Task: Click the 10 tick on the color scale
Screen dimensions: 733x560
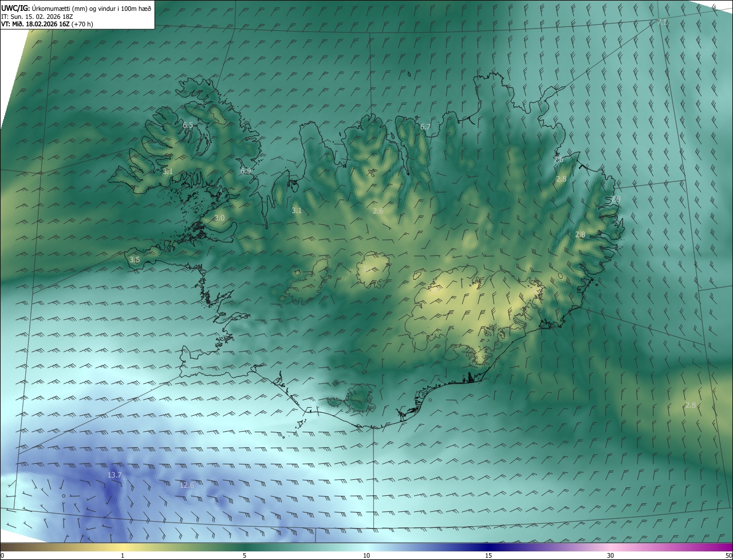Action: 366,555
